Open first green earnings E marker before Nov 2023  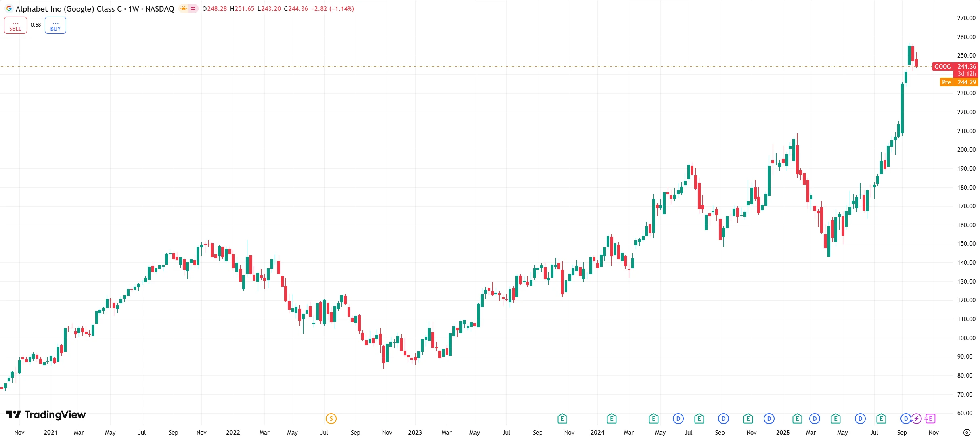click(562, 419)
